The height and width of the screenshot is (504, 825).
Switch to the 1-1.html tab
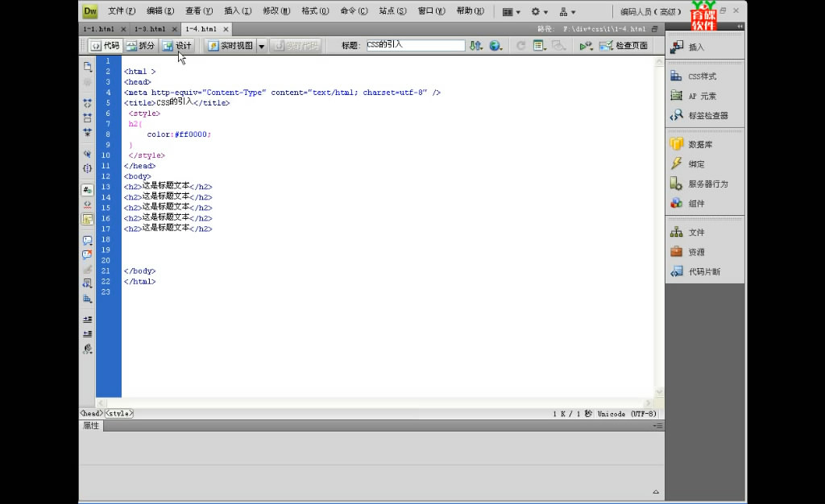click(x=98, y=30)
